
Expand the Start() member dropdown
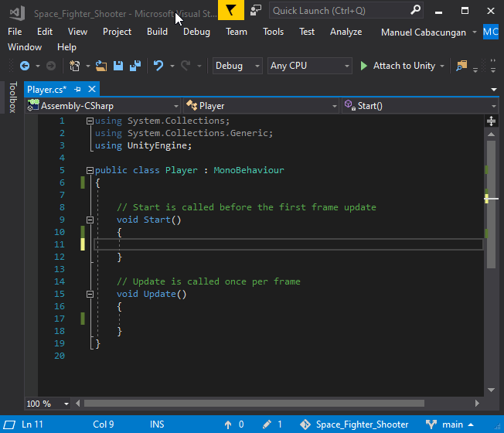tap(494, 106)
